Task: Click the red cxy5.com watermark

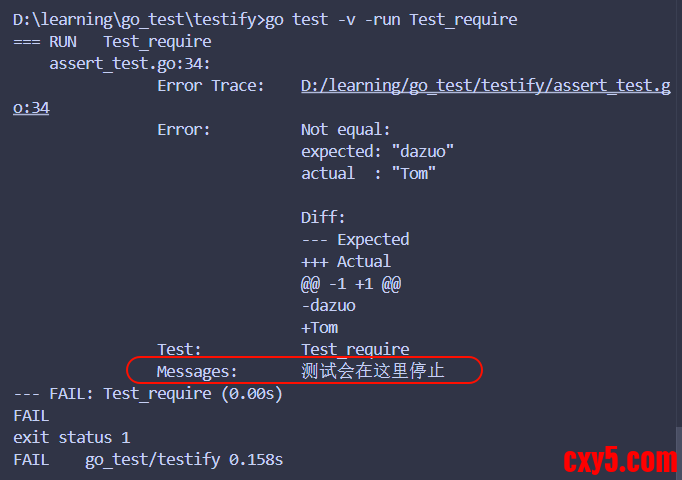Action: [x=620, y=460]
